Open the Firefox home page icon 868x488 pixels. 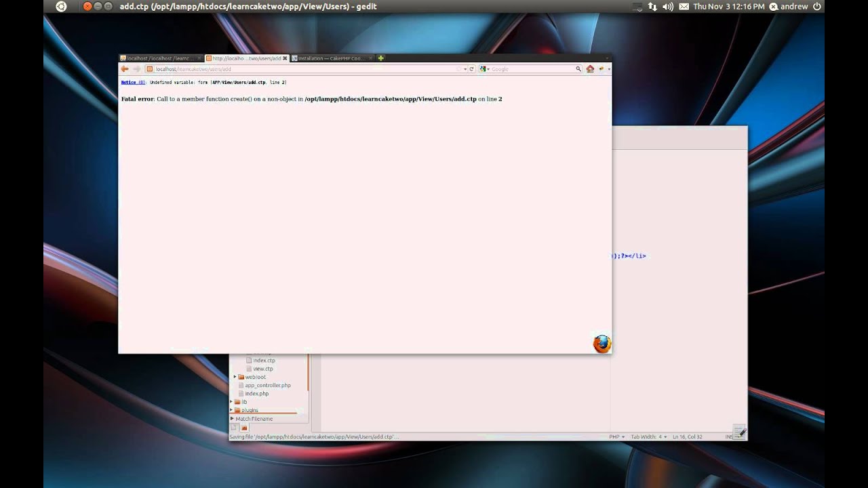(x=590, y=69)
